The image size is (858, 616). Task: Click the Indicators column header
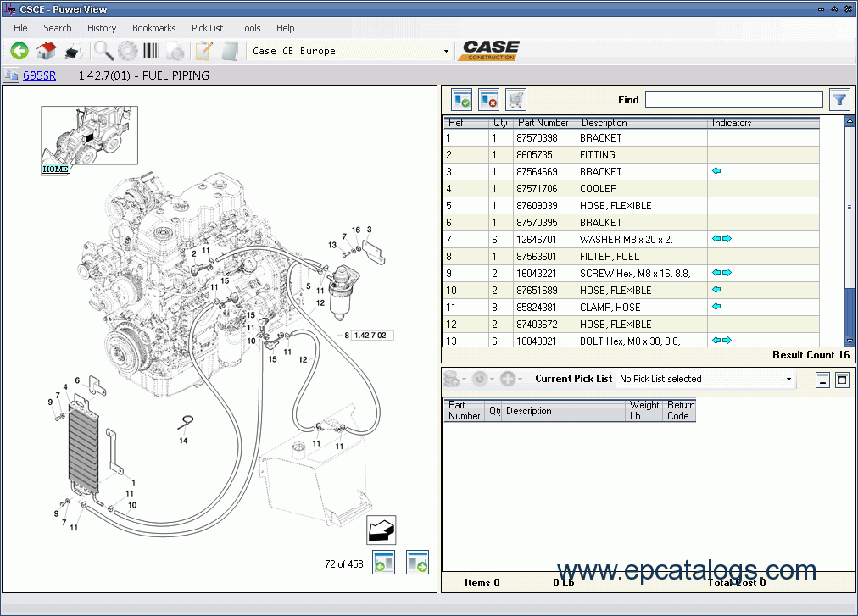764,123
